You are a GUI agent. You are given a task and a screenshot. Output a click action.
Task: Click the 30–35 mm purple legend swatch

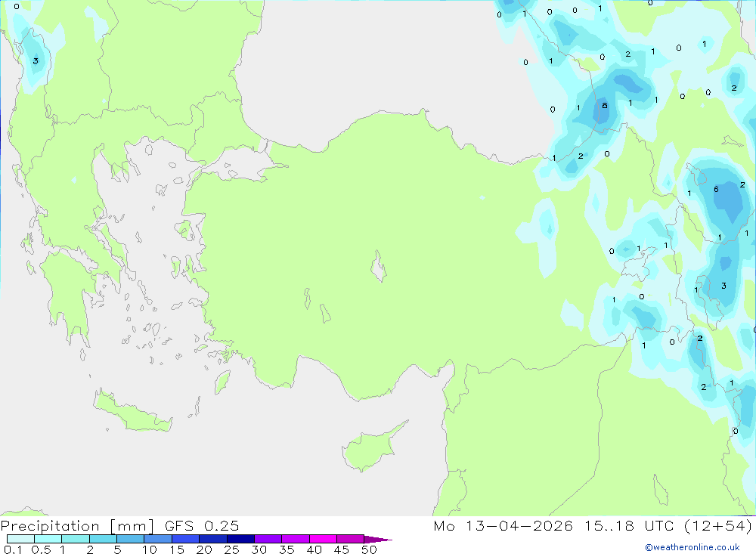point(268,539)
